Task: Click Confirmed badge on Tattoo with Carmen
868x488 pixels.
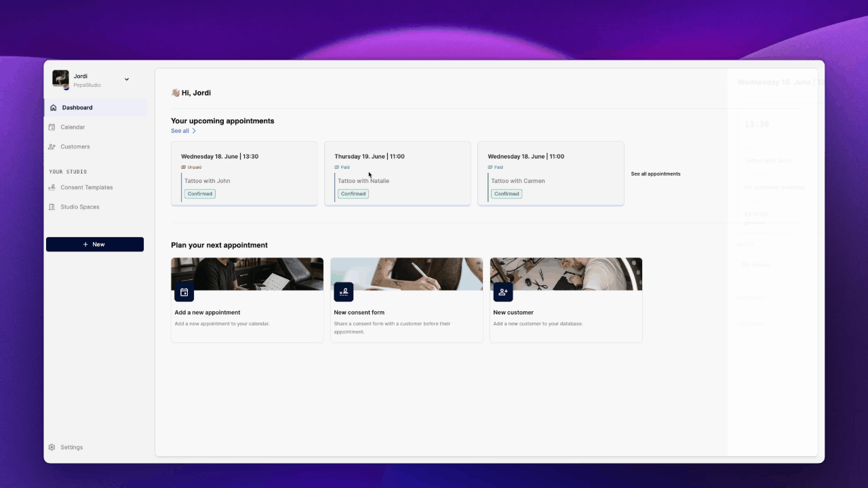Action: click(x=507, y=194)
